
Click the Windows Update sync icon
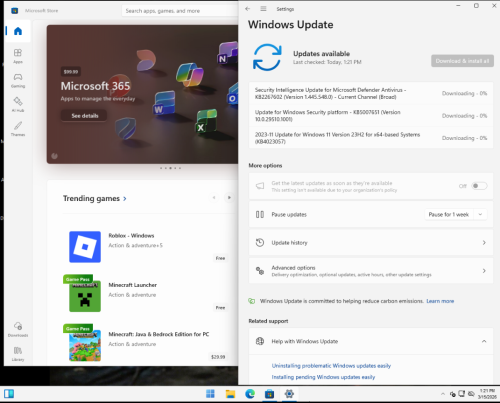tap(267, 57)
